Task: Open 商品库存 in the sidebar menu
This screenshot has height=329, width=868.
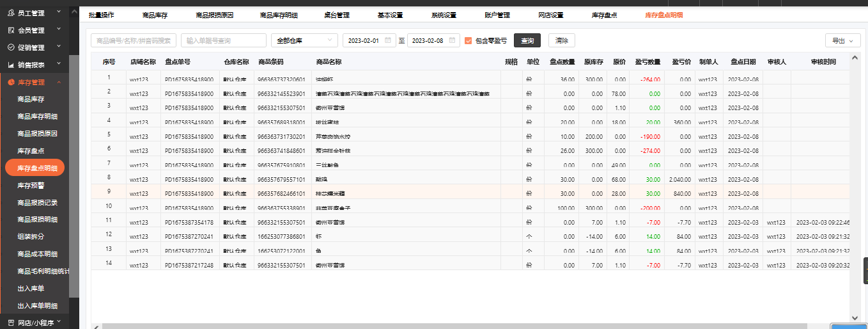Action: (31, 99)
